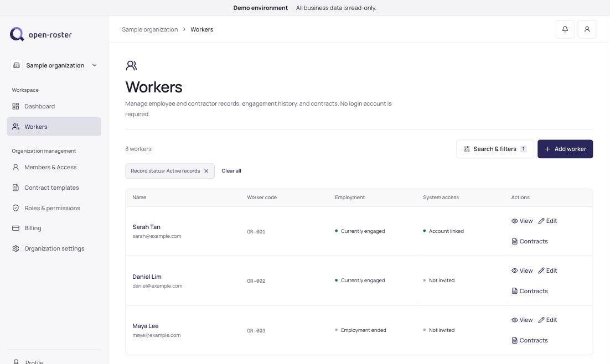Click worker code OR-001
The height and width of the screenshot is (364, 610).
point(256,232)
